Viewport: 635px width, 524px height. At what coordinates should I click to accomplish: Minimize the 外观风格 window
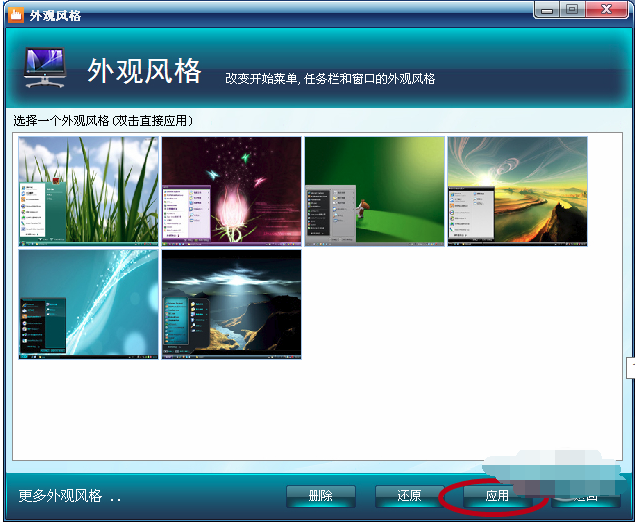[x=547, y=10]
